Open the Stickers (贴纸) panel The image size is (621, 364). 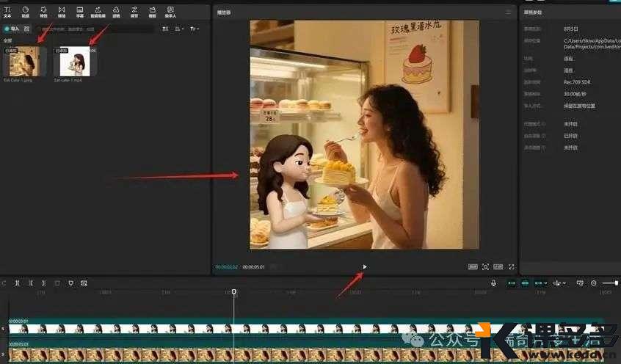click(x=26, y=11)
